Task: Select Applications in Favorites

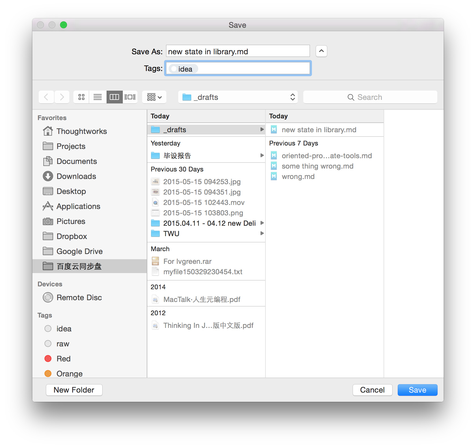Action: (x=78, y=206)
